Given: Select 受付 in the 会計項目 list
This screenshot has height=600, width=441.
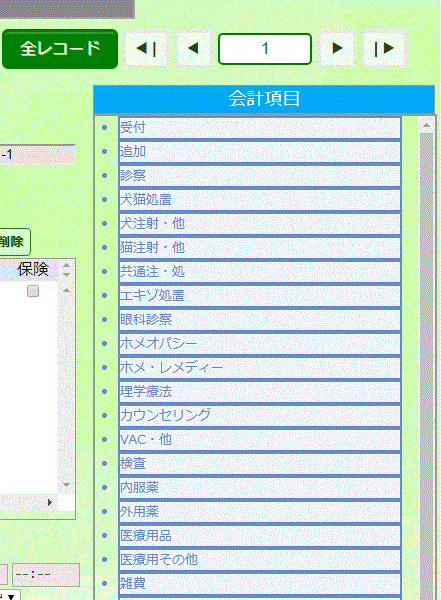Looking at the screenshot, I should tap(260, 127).
